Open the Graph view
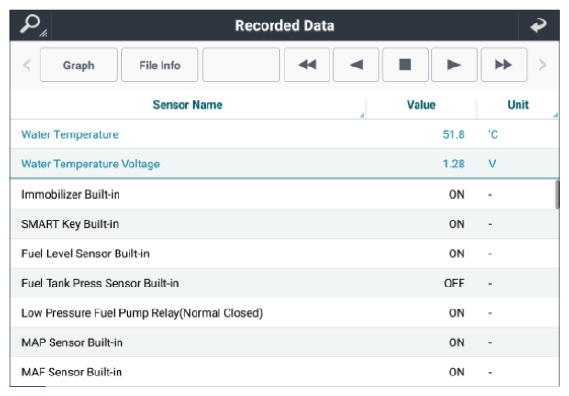Screen dimensions: 569x396 tap(79, 65)
